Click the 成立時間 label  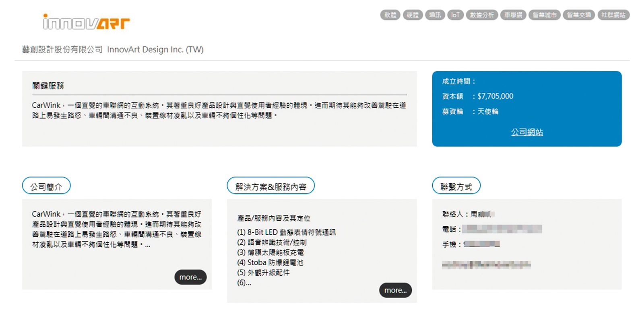tap(459, 81)
